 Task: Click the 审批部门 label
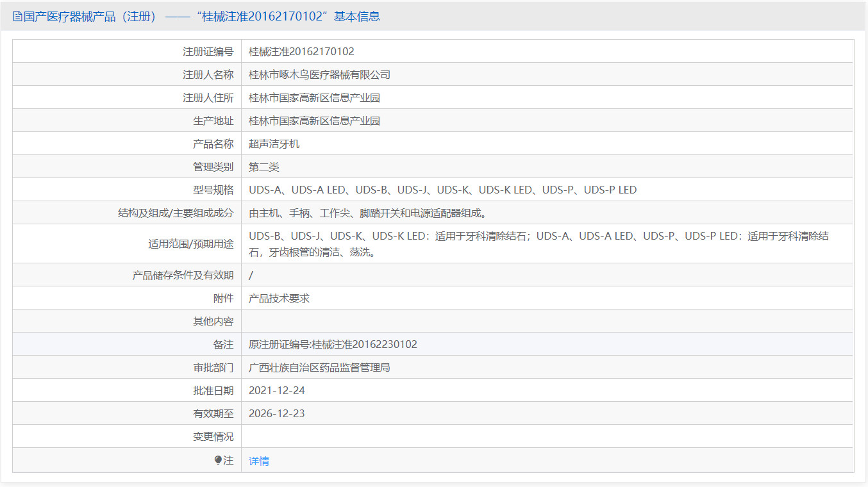click(x=213, y=367)
